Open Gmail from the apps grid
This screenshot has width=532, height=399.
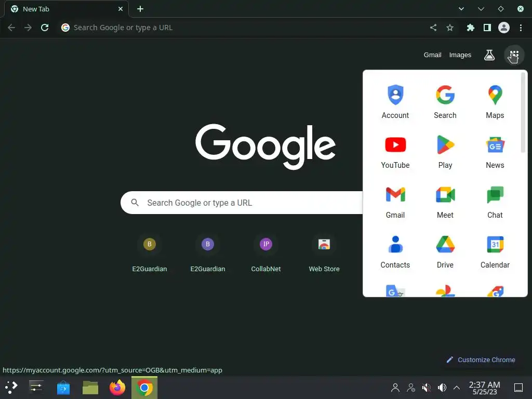395,202
